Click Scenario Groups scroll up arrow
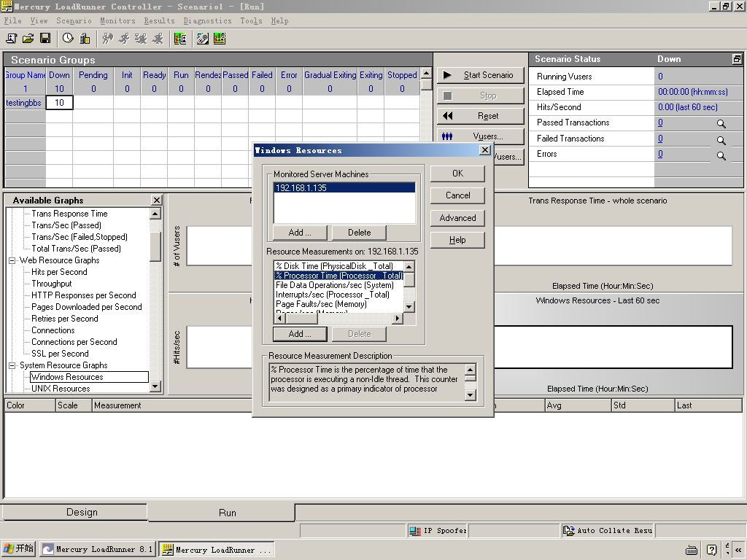Viewport: 747px width, 560px height. [x=426, y=73]
